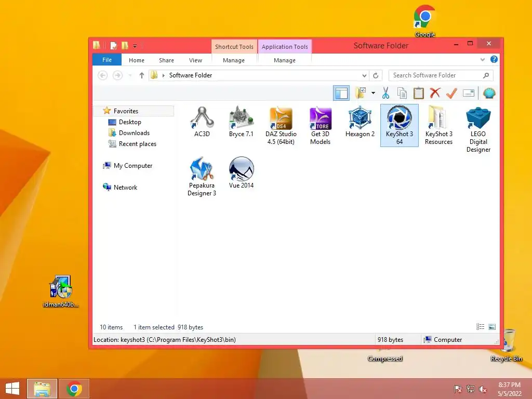
Task: Select DAZ Studio 4.5 (64bit) shortcut
Action: [281, 126]
